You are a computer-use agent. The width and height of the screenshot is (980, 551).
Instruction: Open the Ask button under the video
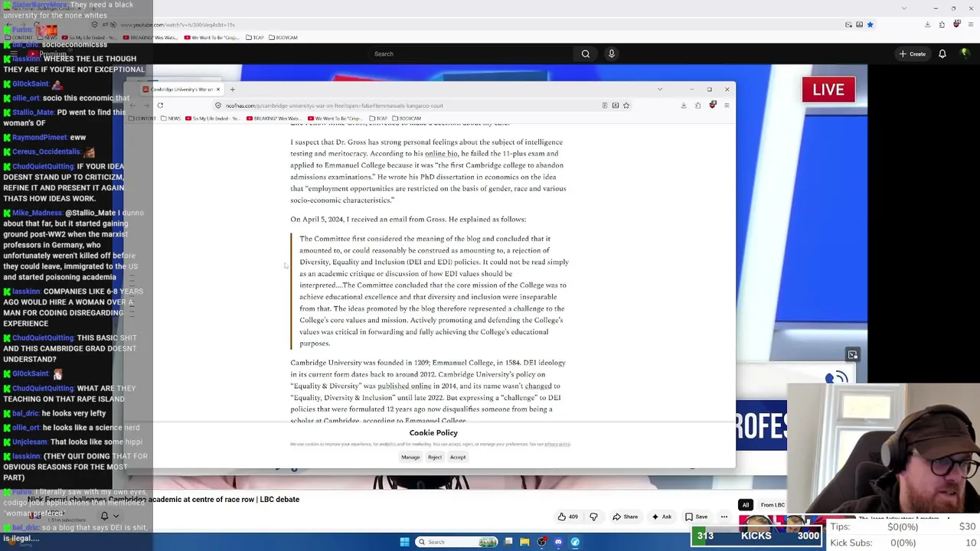point(661,517)
